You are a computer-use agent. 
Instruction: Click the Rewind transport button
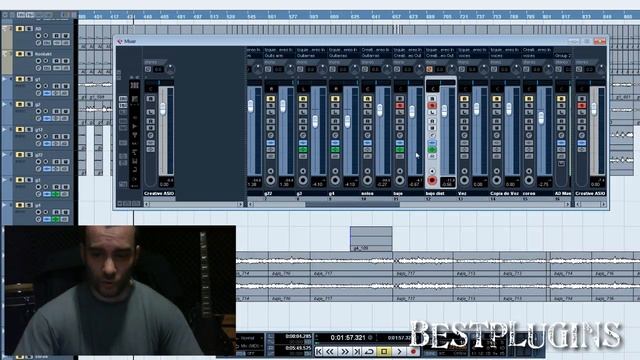click(x=330, y=351)
